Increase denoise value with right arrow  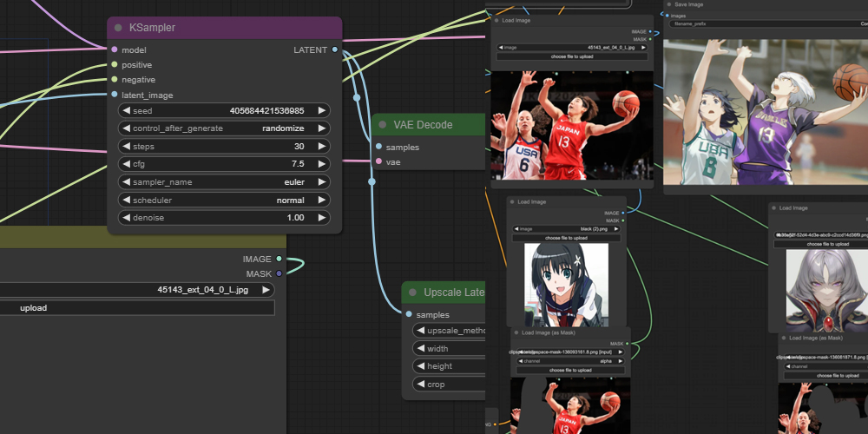coord(322,218)
